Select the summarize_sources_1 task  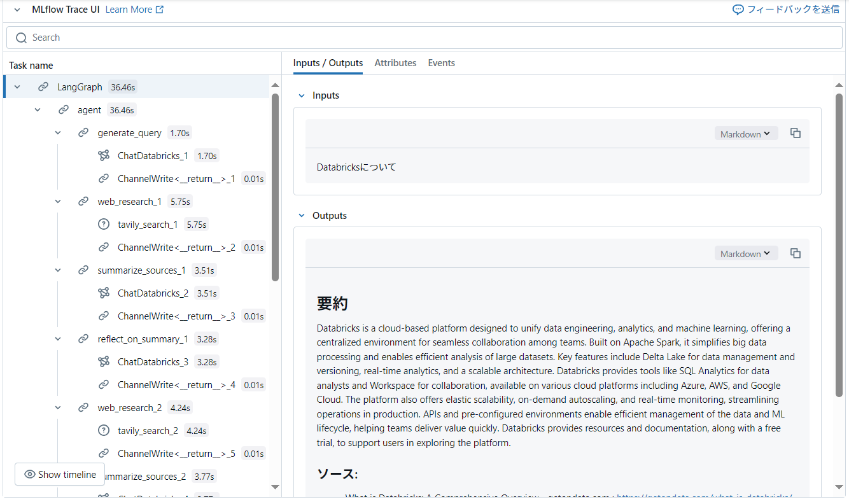pos(141,270)
